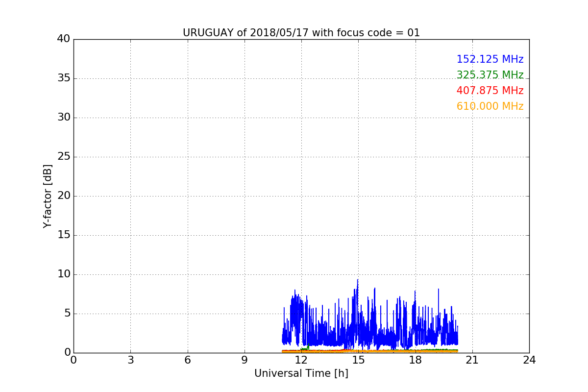Click y-axis tick label '10'
588x392 pixels.
pos(64,274)
